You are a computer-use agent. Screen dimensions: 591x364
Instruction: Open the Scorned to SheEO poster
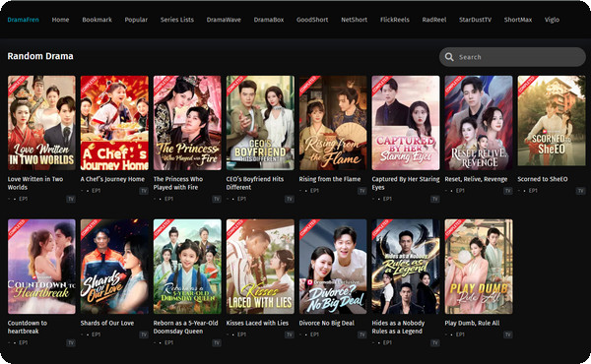tap(552, 121)
